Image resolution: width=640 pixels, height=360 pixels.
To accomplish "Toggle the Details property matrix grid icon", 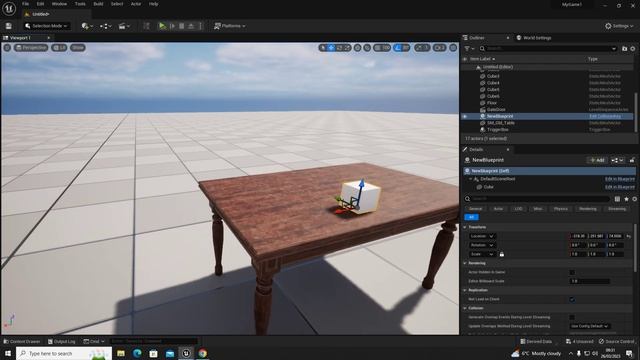I will click(617, 199).
